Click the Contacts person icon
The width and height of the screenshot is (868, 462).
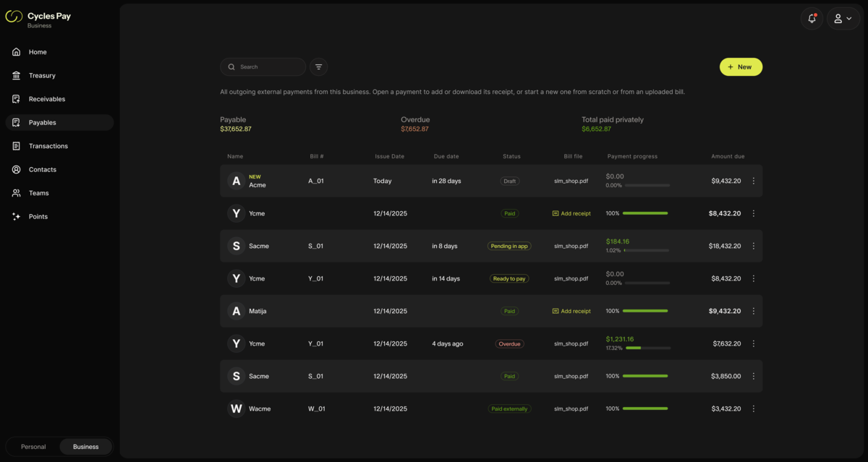[17, 169]
